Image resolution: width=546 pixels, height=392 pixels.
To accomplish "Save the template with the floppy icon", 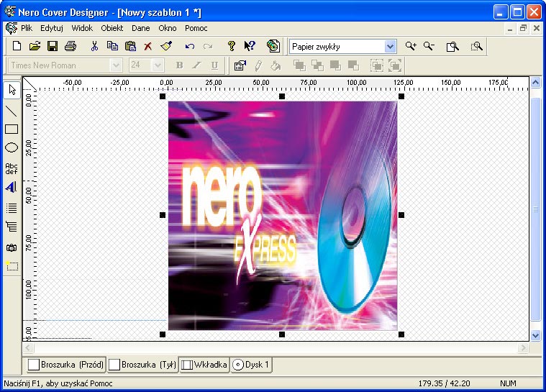I will click(x=53, y=46).
